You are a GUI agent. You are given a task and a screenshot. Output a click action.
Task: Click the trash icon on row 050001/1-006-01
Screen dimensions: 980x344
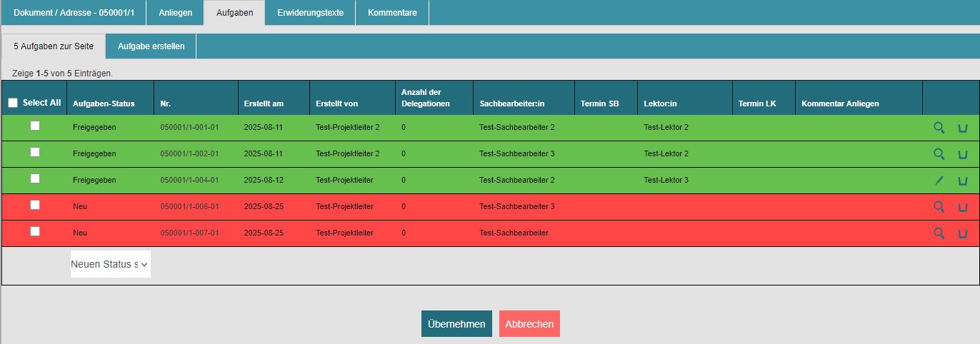coord(962,208)
